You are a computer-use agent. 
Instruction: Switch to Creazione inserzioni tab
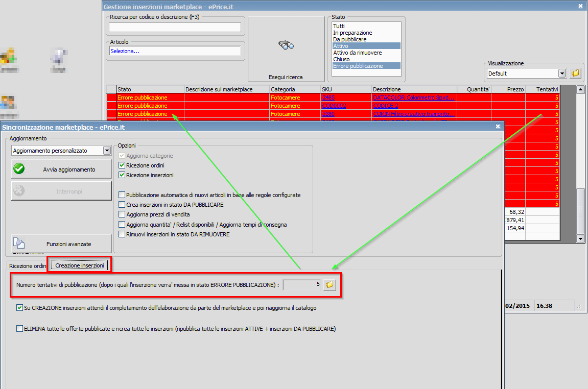pyautogui.click(x=80, y=265)
